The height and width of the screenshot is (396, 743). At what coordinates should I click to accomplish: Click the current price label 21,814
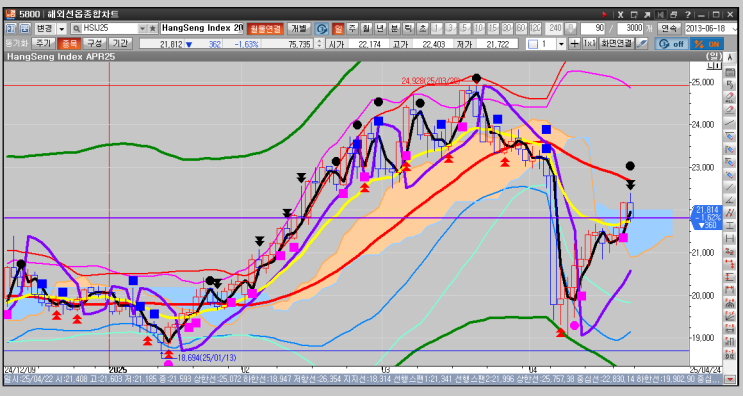pos(707,210)
